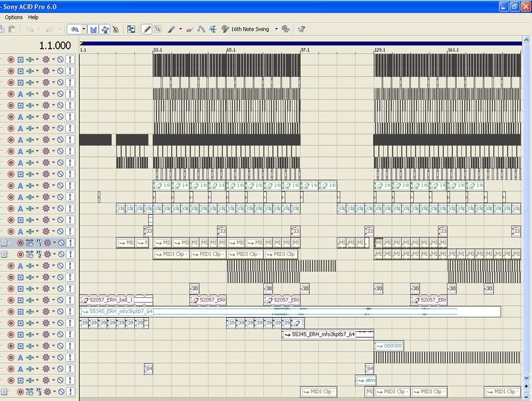The width and height of the screenshot is (532, 401).
Task: Click the vertical scrollbar up arrow
Action: point(527,41)
